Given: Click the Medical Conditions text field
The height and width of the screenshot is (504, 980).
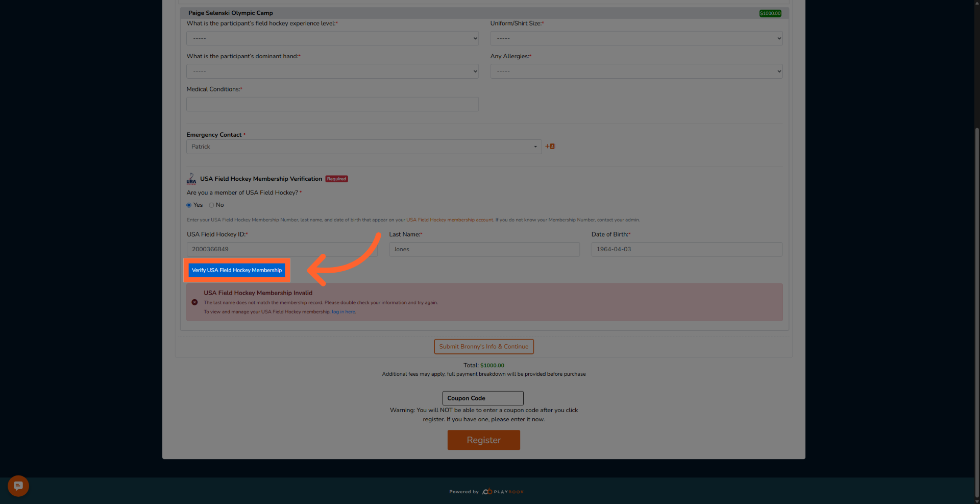Looking at the screenshot, I should click(332, 104).
